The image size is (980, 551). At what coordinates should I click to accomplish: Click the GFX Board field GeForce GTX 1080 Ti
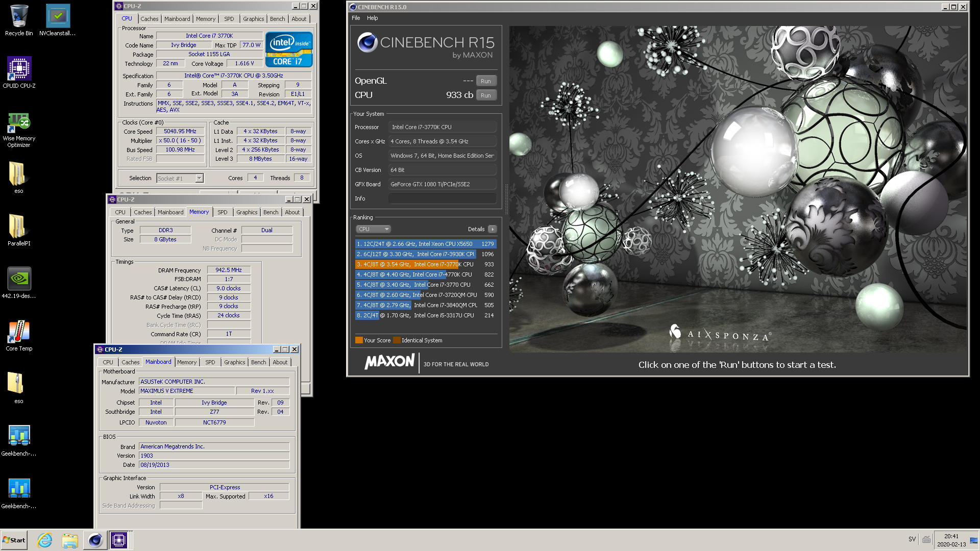(x=443, y=184)
